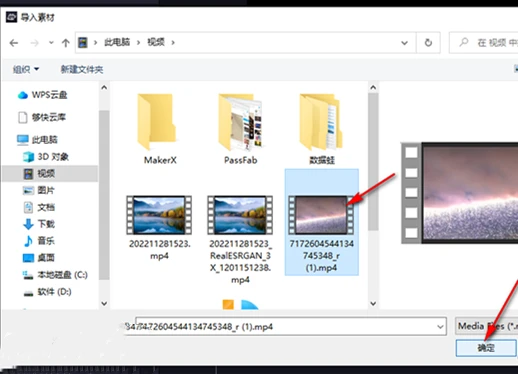Click 此电脑 in the address path

[x=117, y=42]
